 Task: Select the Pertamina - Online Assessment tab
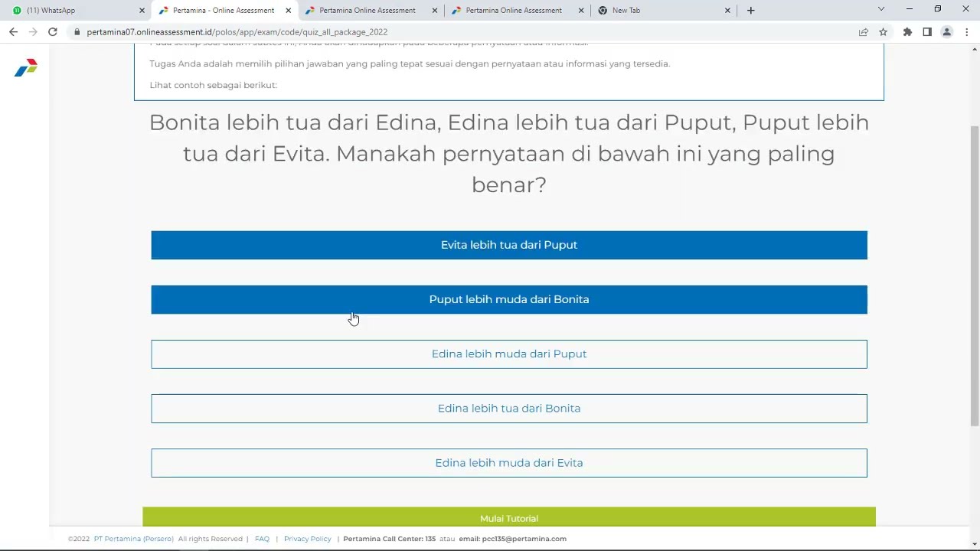point(224,11)
